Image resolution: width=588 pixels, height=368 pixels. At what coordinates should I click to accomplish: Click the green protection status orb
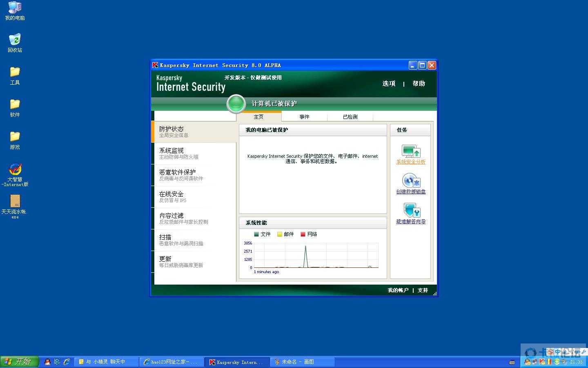236,103
